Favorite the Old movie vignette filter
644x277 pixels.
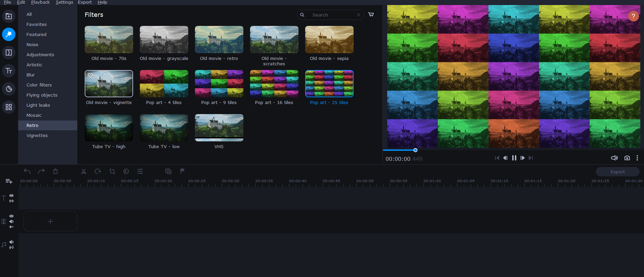(90, 76)
